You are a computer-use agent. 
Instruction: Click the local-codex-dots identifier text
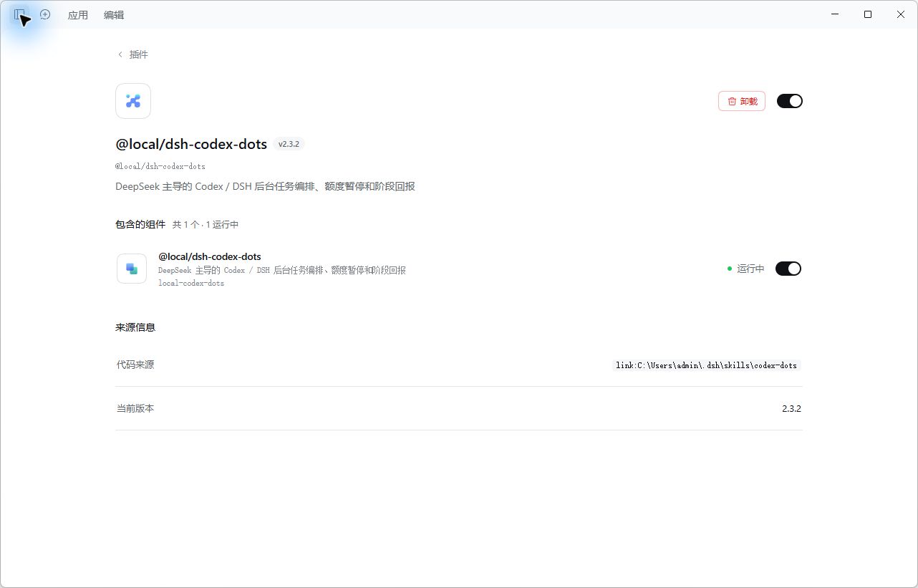click(191, 284)
